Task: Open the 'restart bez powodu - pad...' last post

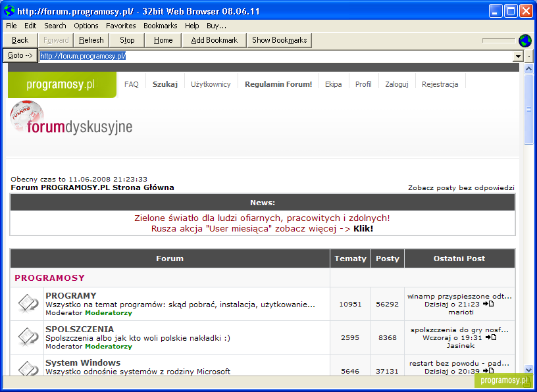Action: [x=459, y=364]
